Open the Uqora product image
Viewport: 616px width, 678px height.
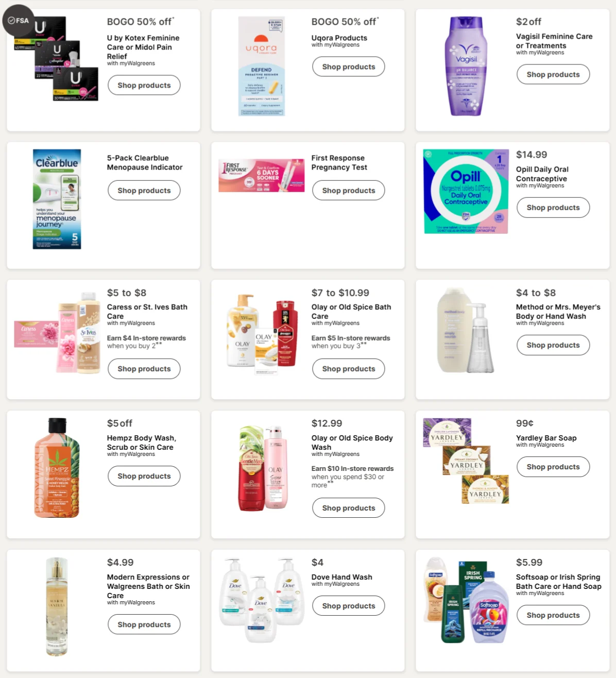point(261,66)
